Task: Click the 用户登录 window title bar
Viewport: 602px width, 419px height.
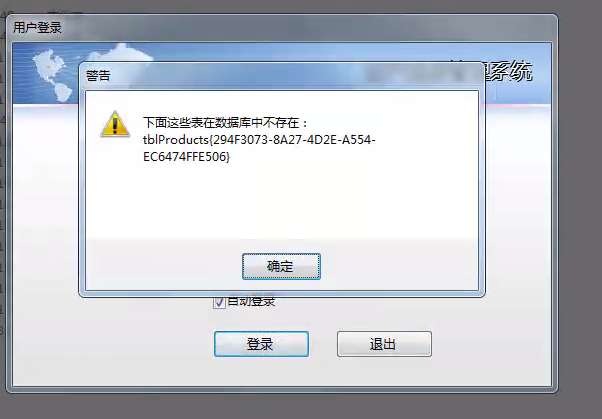Action: pyautogui.click(x=281, y=28)
